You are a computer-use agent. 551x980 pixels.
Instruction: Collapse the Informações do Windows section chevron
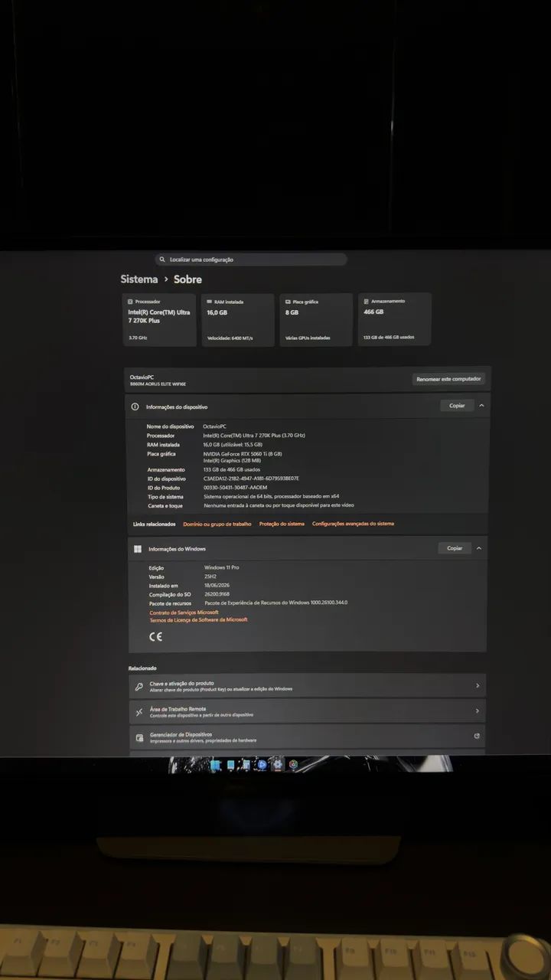[479, 548]
